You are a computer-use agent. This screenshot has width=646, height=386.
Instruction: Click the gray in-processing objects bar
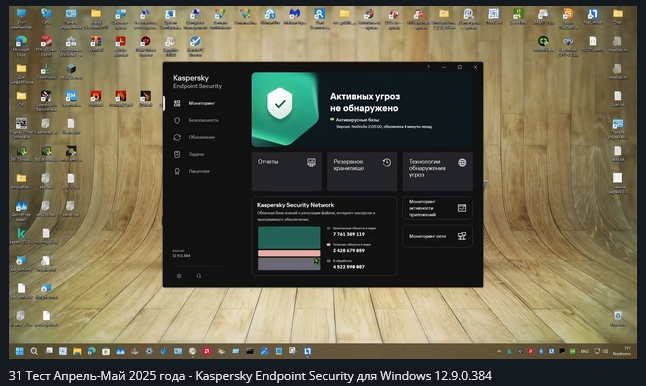[x=289, y=264]
